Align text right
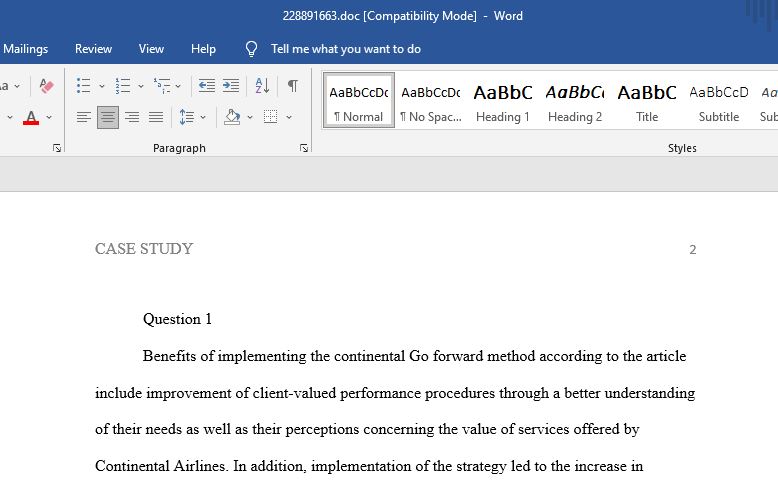 click(132, 118)
